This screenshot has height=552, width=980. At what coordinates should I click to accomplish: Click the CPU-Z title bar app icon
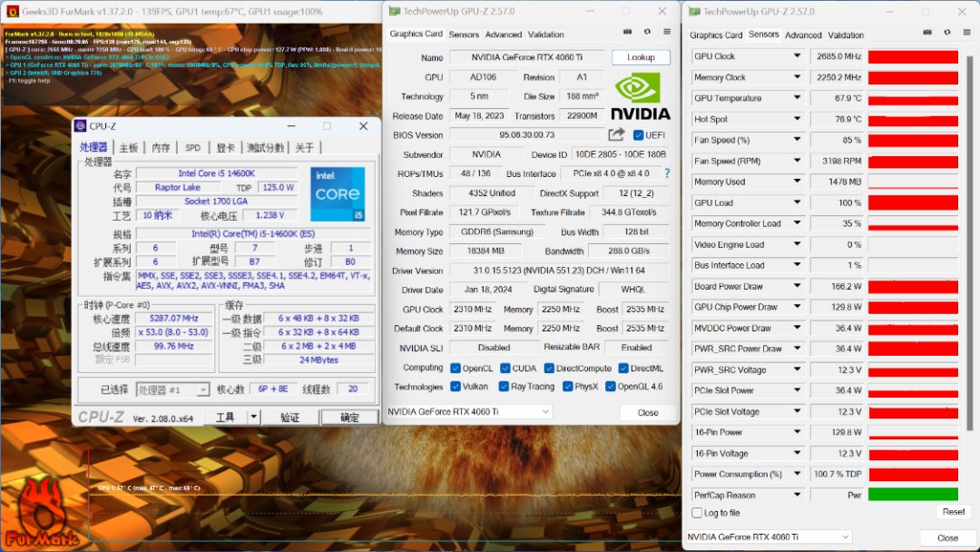tap(81, 125)
